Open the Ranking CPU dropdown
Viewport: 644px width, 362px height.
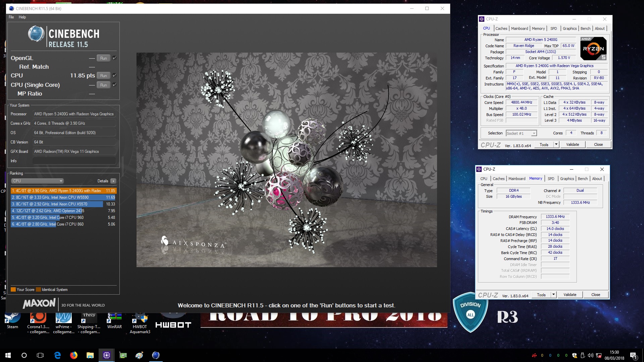pos(37,181)
